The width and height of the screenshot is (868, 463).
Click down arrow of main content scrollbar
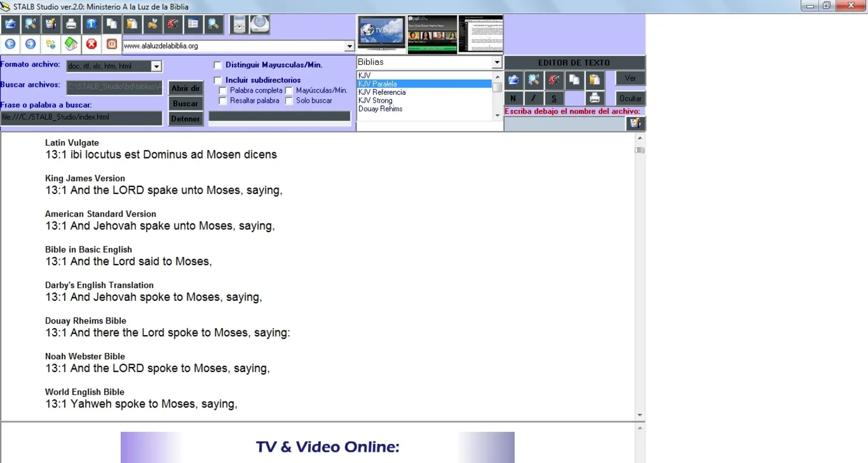(x=640, y=415)
